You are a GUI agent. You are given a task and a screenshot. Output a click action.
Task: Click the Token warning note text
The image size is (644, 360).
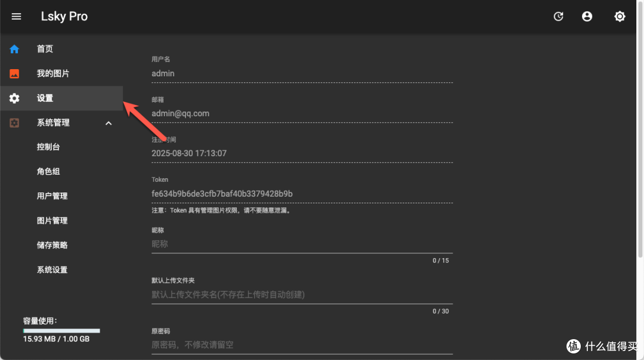[x=222, y=210]
